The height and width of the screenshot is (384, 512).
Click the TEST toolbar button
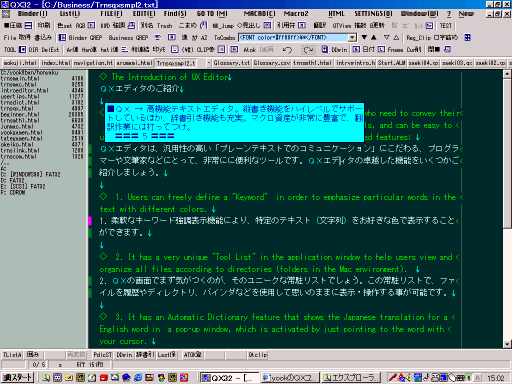(445, 26)
